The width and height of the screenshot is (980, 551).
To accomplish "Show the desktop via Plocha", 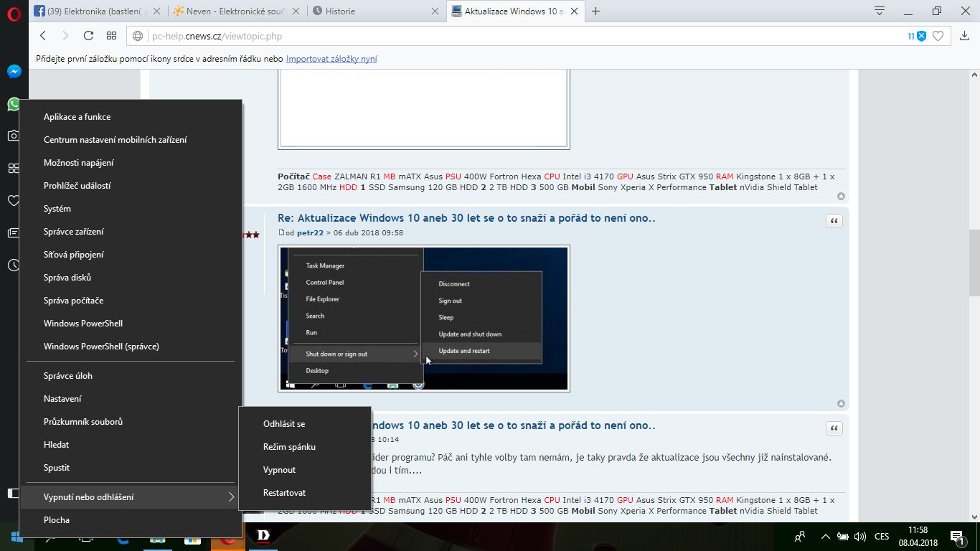I will tap(131, 520).
